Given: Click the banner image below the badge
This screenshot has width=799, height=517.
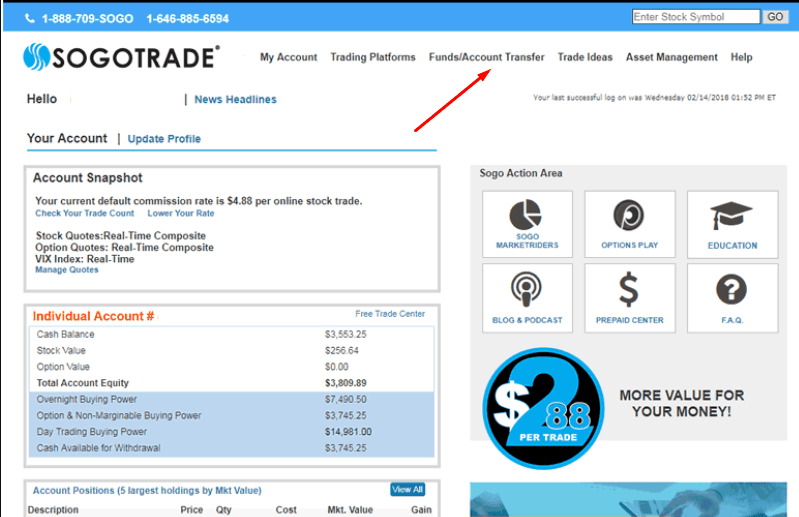Looking at the screenshot, I should tap(628, 500).
